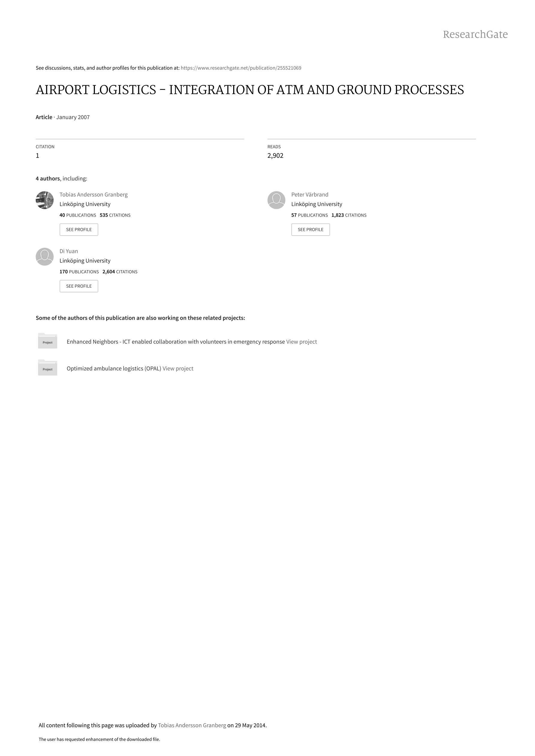Click SEE PROFILE under Tobias Andersson Granberg
Image resolution: width=535 pixels, height=756 pixels.
click(79, 230)
